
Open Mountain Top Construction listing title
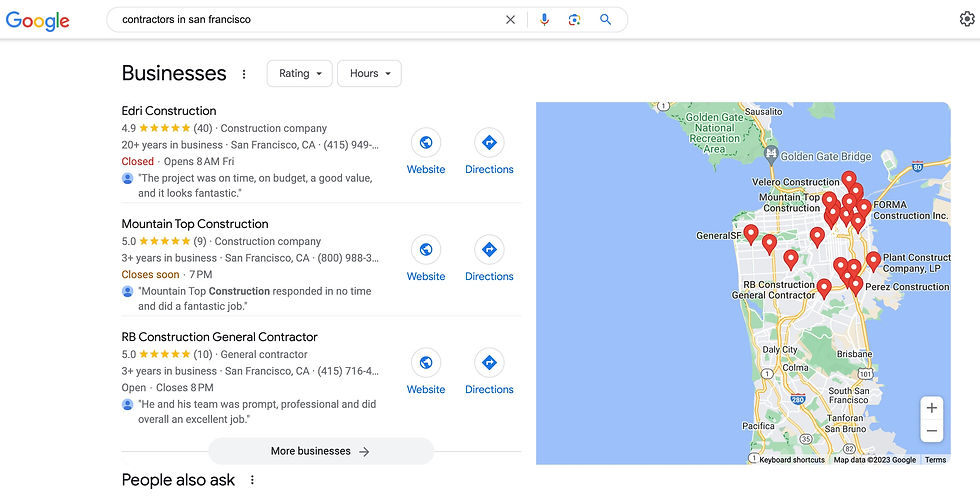(x=195, y=224)
